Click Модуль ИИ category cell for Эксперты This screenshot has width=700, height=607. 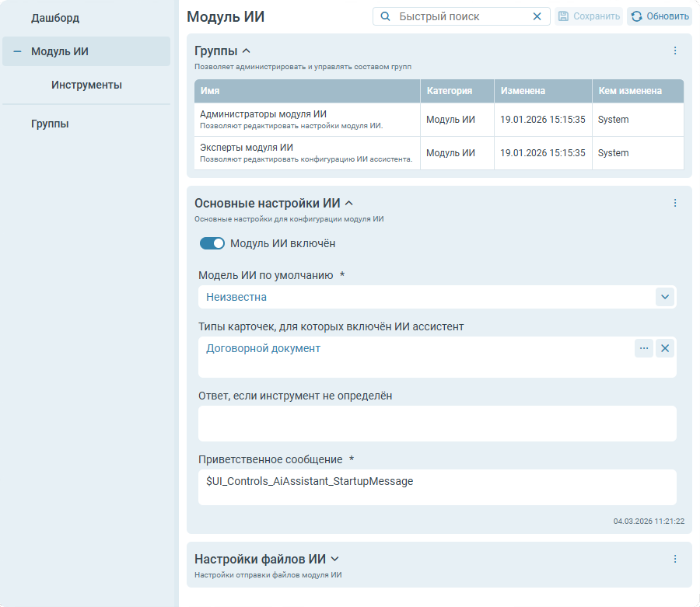pyautogui.click(x=457, y=153)
